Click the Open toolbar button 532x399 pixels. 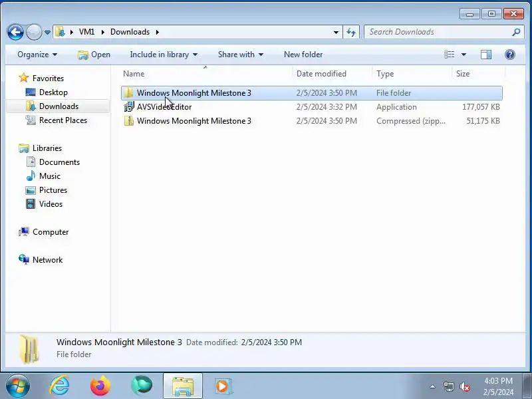click(94, 55)
